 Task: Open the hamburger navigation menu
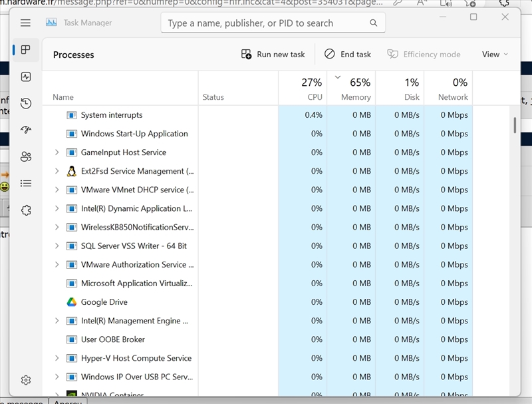point(25,23)
